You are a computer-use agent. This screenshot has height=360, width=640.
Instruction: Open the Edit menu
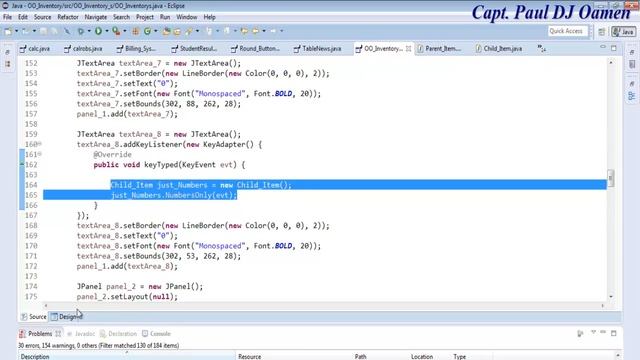pyautogui.click(x=23, y=17)
